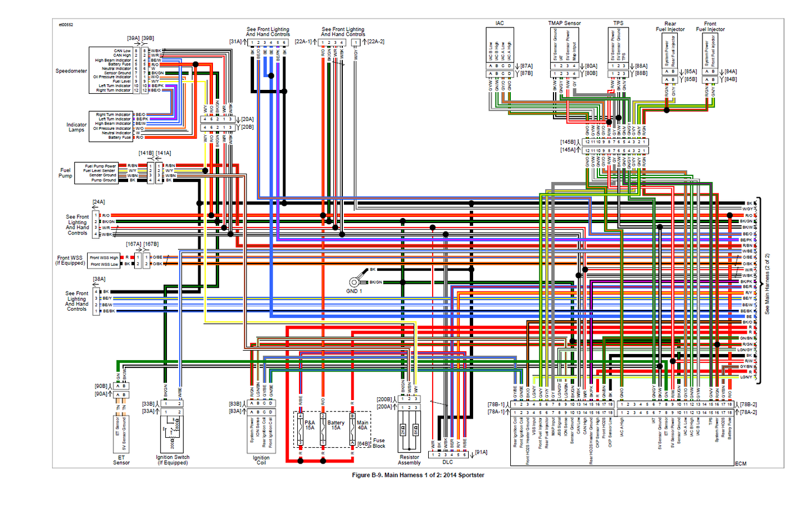This screenshot has width=812, height=531.
Task: Select the Resistor Assembly component symbol
Action: pos(409,432)
